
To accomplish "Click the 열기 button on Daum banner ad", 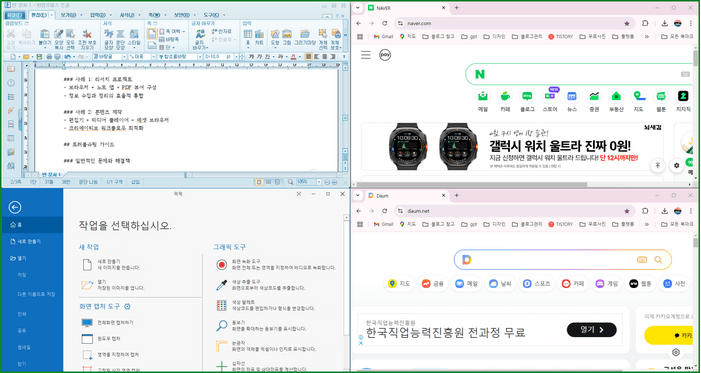I will pyautogui.click(x=591, y=330).
